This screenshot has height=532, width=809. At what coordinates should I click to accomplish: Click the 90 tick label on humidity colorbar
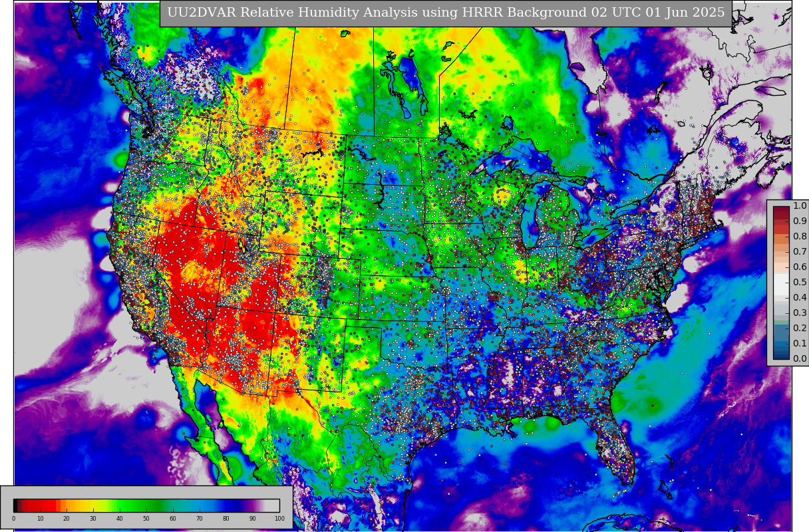(x=253, y=519)
